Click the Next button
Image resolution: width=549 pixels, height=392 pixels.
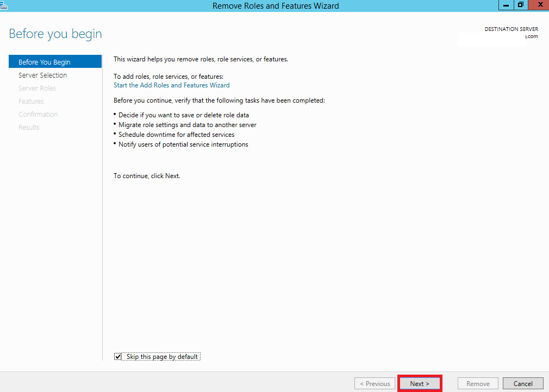point(420,383)
